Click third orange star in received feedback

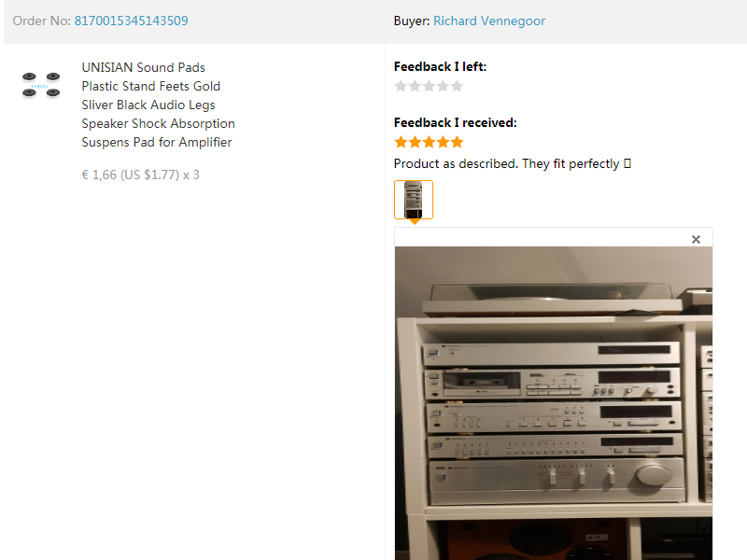tap(429, 142)
